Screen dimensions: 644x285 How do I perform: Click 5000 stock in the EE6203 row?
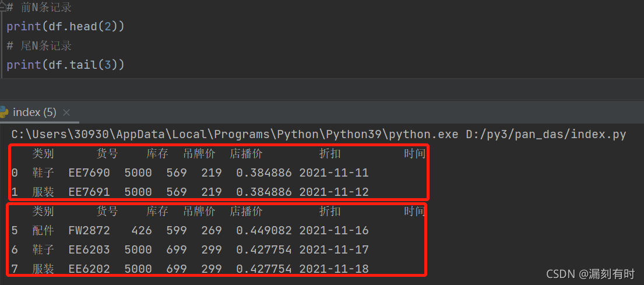(x=138, y=249)
